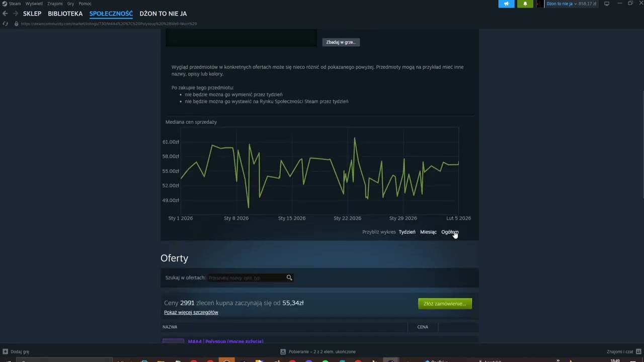
Task: Zoom the price chart to Ogółem
Action: point(450,232)
